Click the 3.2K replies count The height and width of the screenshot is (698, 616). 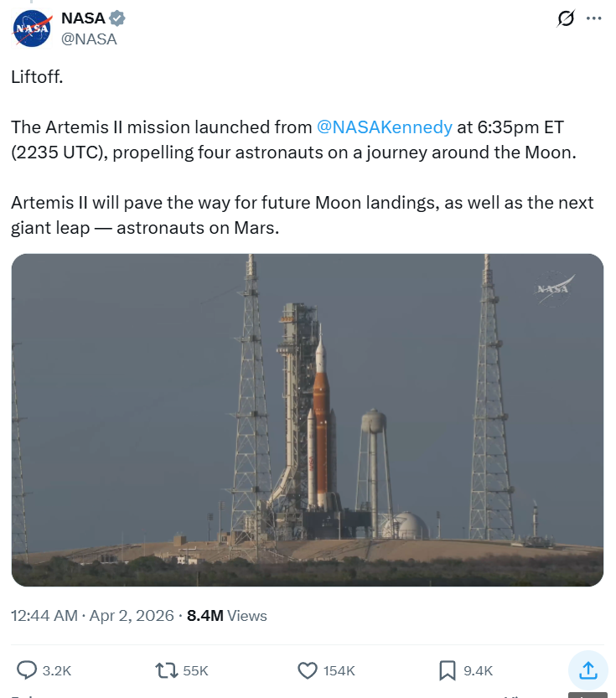57,670
